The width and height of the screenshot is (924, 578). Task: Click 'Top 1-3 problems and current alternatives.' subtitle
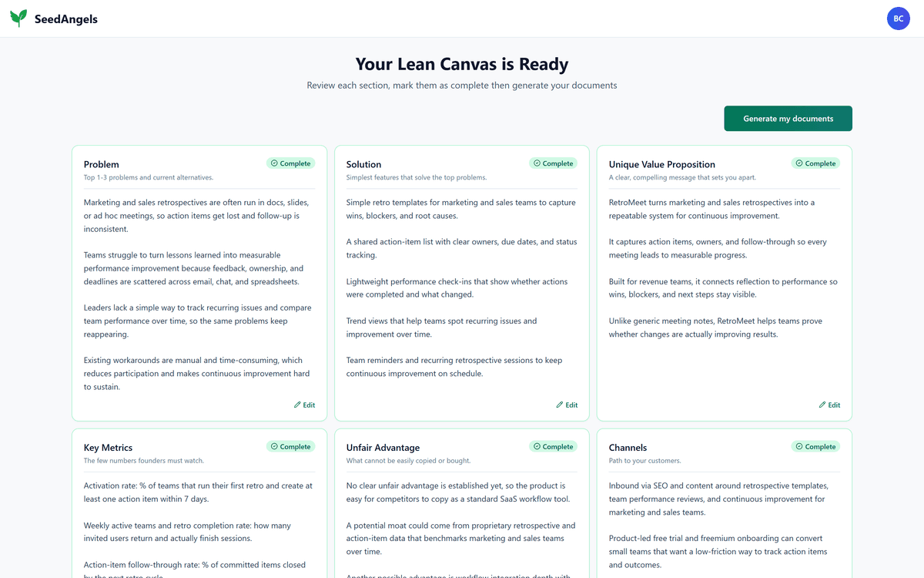[149, 177]
